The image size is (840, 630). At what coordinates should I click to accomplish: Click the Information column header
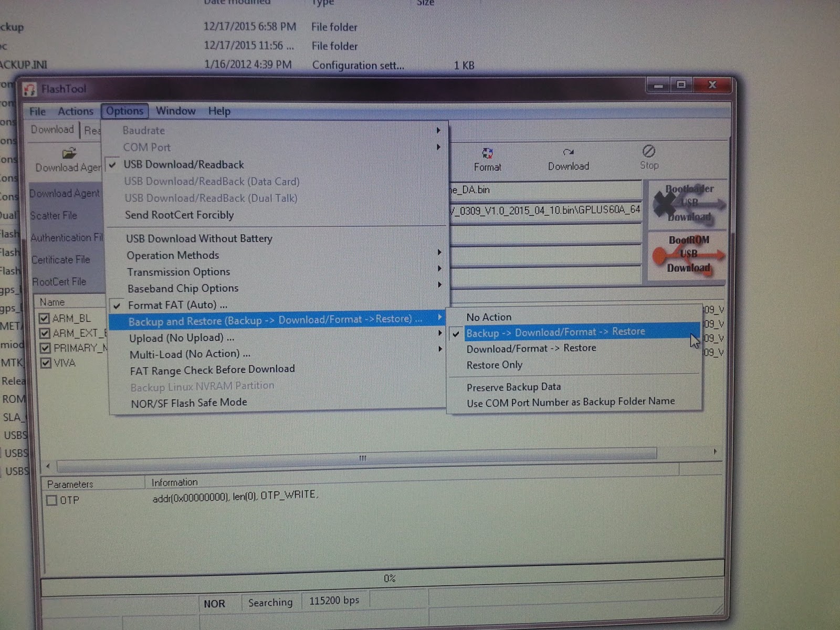[175, 482]
